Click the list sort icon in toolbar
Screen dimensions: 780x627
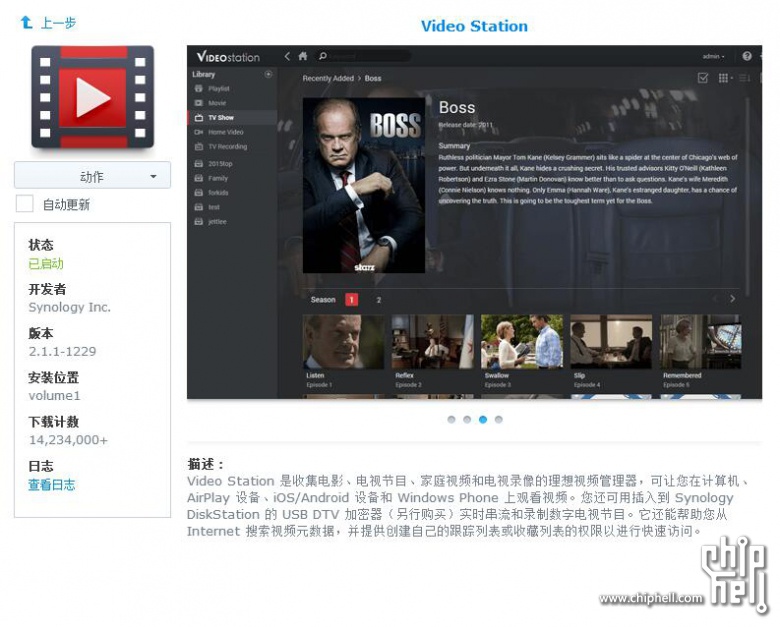tap(744, 78)
